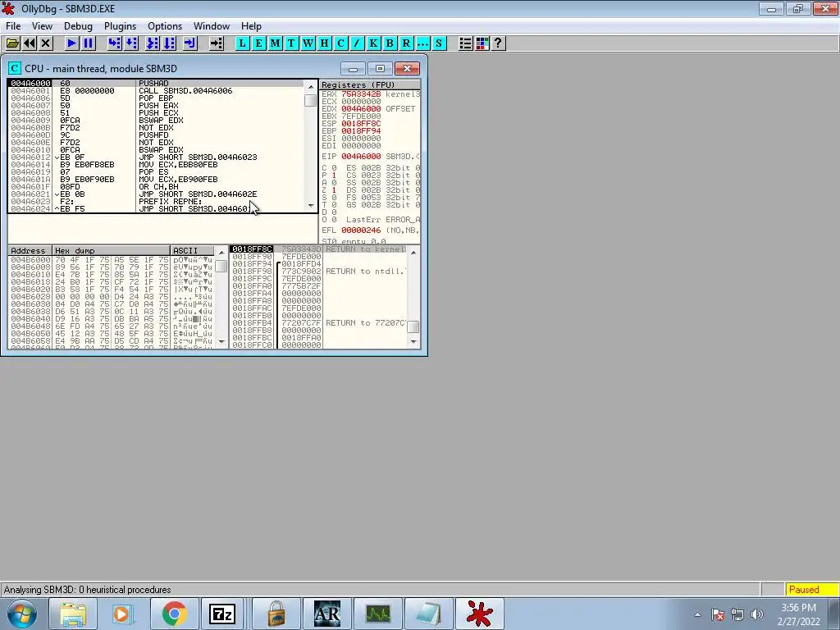This screenshot has width=840, height=630.
Task: Open the Log window with L button
Action: 242,43
